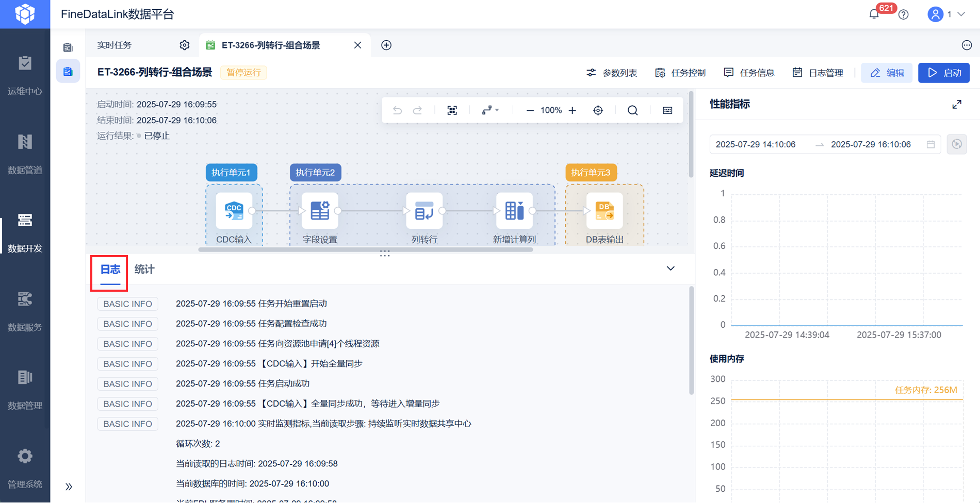Open the 管理系统 settings section
The image size is (980, 503).
tap(25, 469)
